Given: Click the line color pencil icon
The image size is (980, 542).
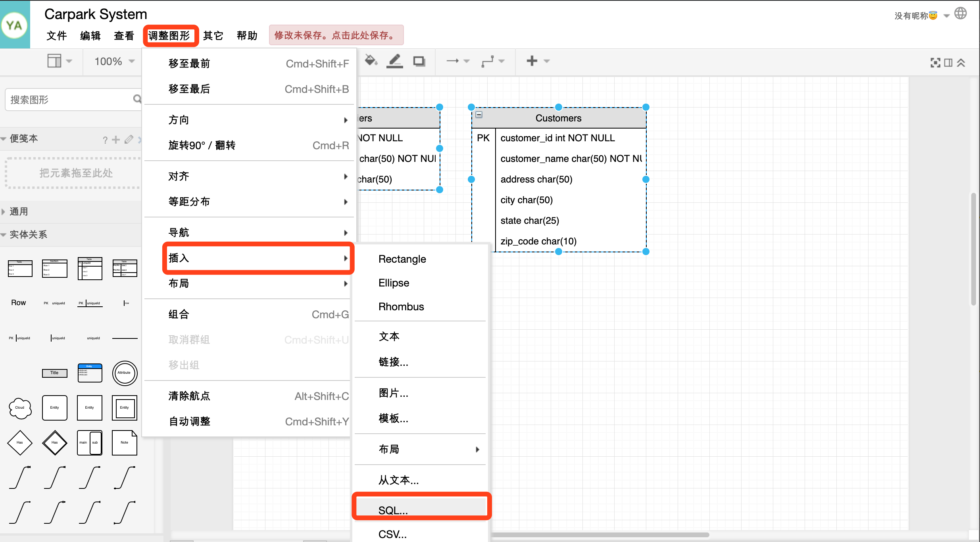Looking at the screenshot, I should click(x=395, y=61).
